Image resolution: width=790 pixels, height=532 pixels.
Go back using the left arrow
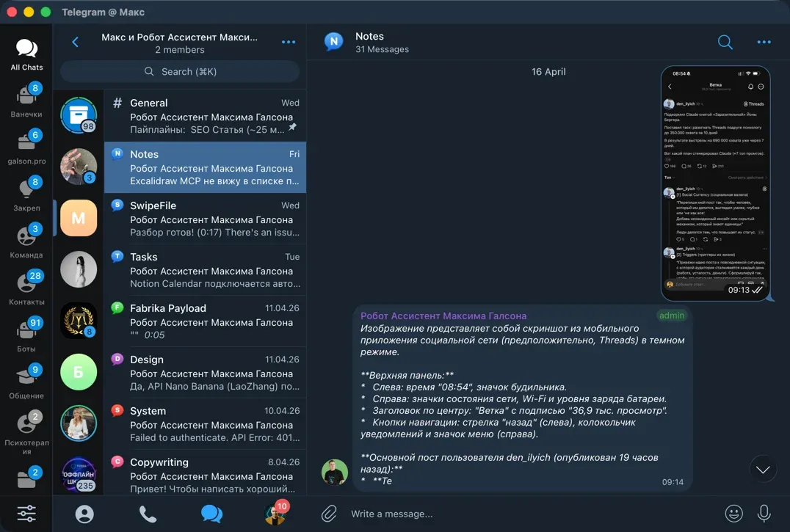click(75, 43)
